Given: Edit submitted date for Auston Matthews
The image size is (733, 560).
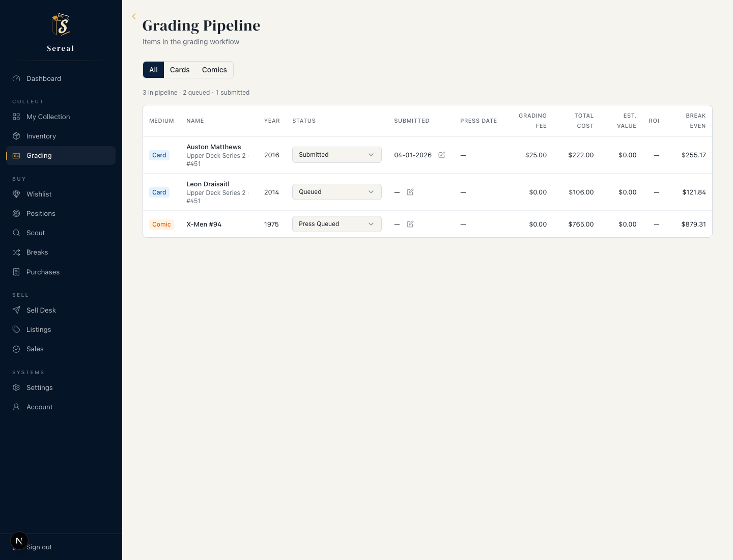Looking at the screenshot, I should pos(442,155).
